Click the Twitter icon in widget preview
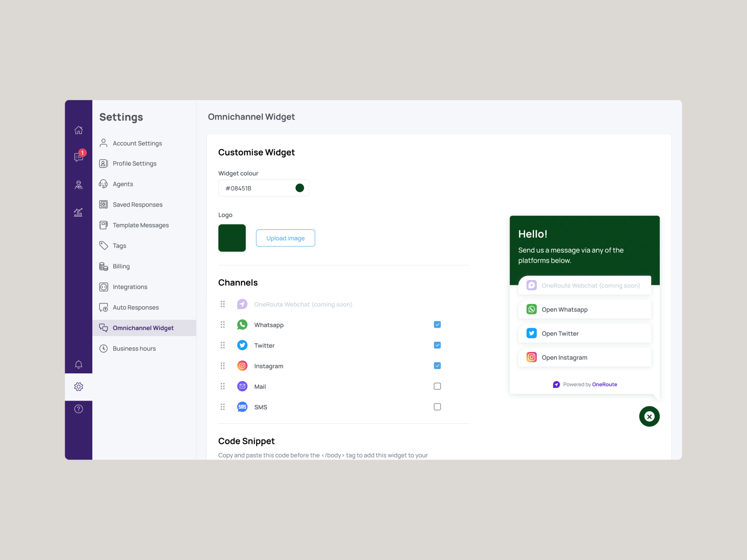747x560 pixels. pyautogui.click(x=532, y=333)
